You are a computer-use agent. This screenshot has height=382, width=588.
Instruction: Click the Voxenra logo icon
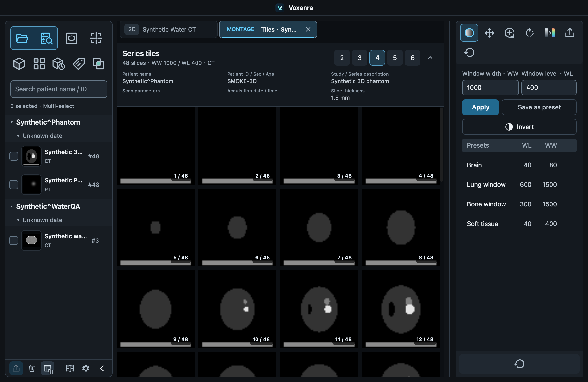[x=280, y=8]
